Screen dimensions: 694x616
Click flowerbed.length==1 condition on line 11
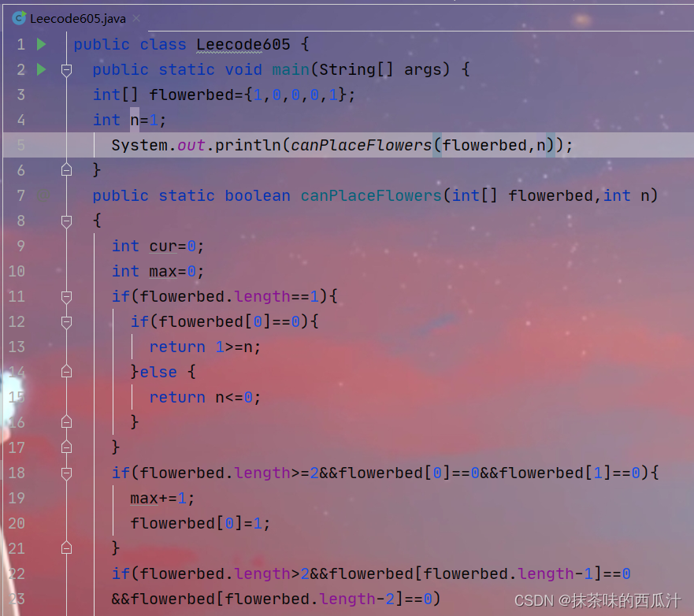pyautogui.click(x=228, y=296)
